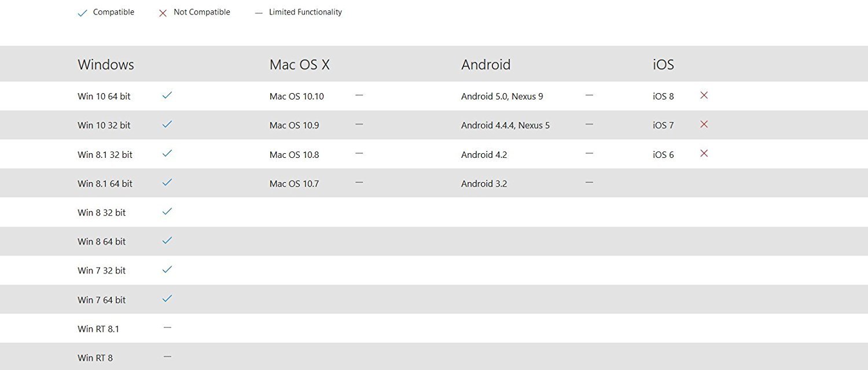This screenshot has width=868, height=370.
Task: Click the Compatible legend checkmark icon
Action: [82, 13]
